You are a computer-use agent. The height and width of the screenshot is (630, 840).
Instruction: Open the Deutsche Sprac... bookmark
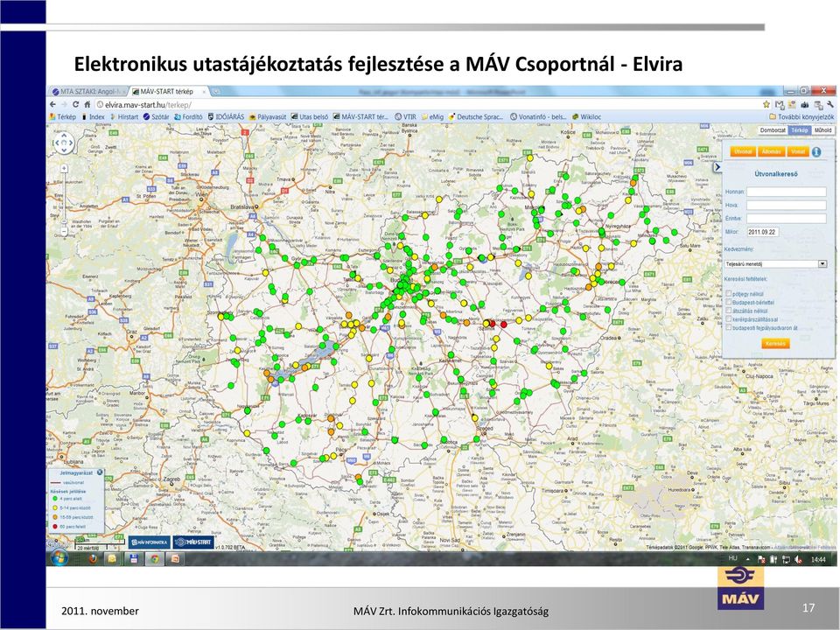pos(476,116)
